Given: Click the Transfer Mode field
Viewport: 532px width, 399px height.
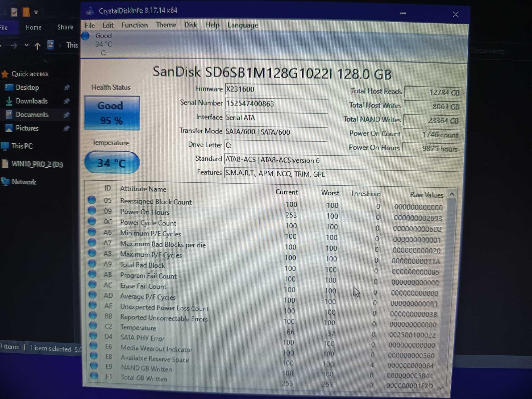Looking at the screenshot, I should [276, 132].
